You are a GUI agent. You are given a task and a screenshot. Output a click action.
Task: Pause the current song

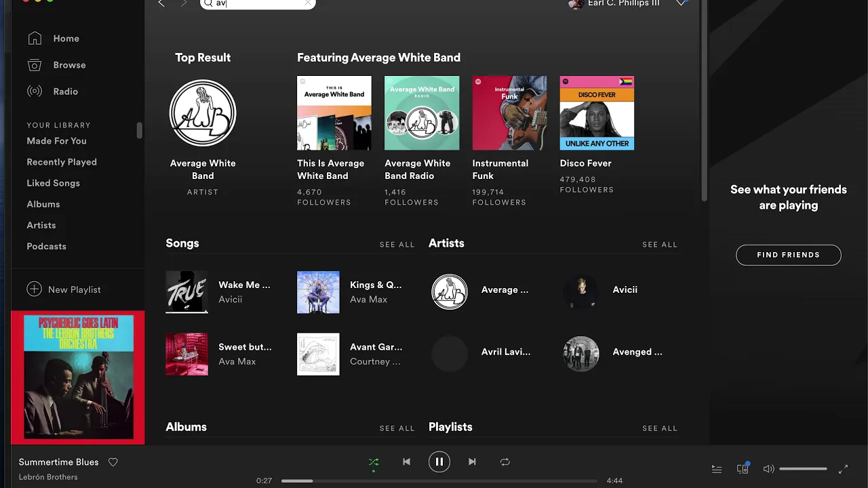tap(439, 462)
